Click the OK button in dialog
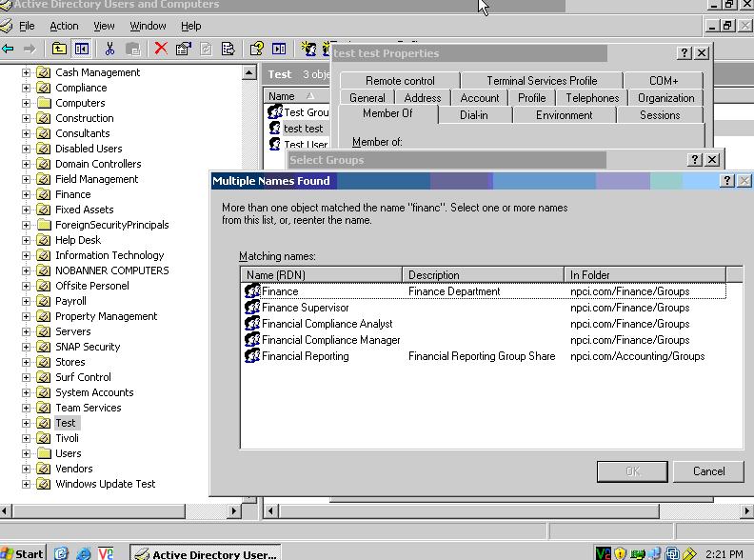Viewport: 754px width, 560px height. point(632,471)
